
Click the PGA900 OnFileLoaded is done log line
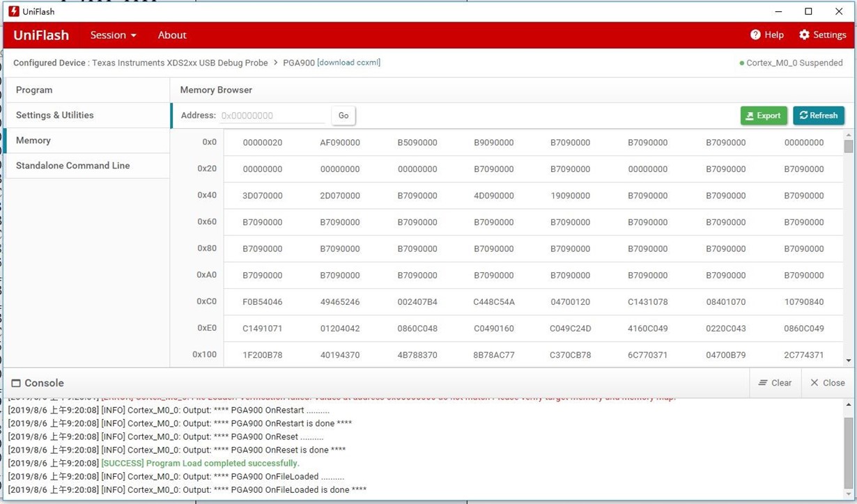pos(187,490)
